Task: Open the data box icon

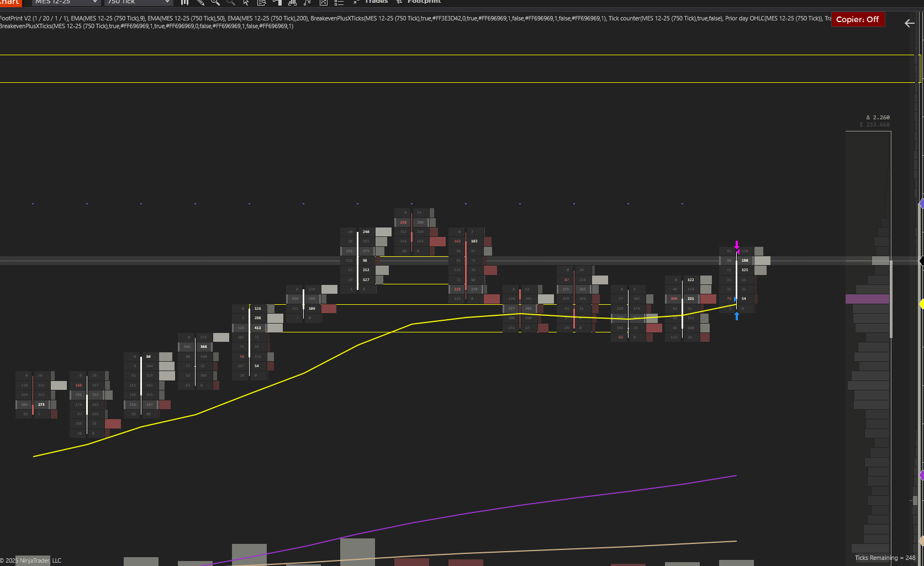Action: pyautogui.click(x=262, y=2)
